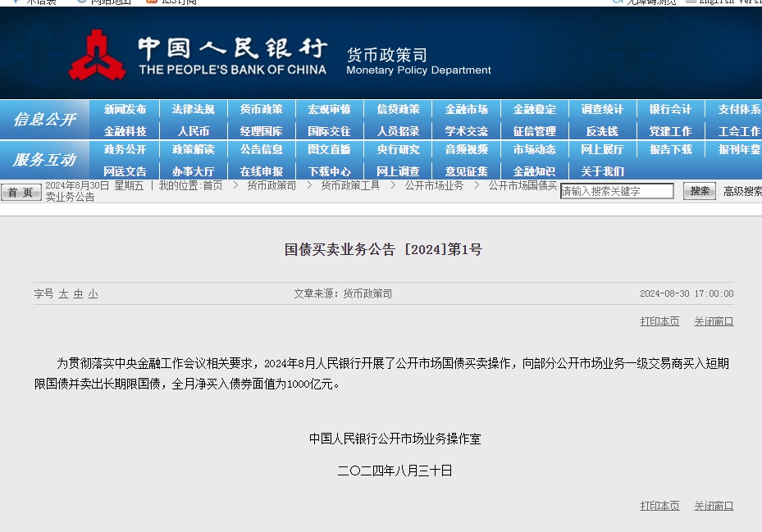This screenshot has height=532, width=762.
Task: Click 关闭窗口 below the article date
Action: 714,506
